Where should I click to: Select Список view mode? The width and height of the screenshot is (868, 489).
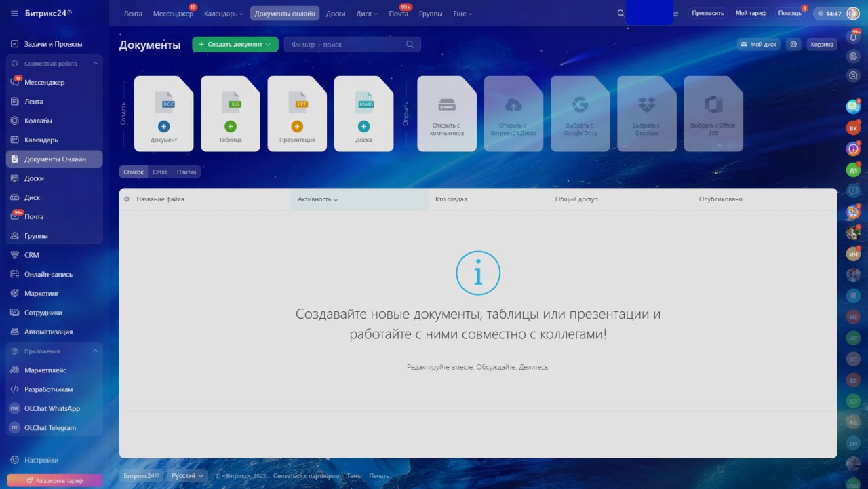point(134,172)
